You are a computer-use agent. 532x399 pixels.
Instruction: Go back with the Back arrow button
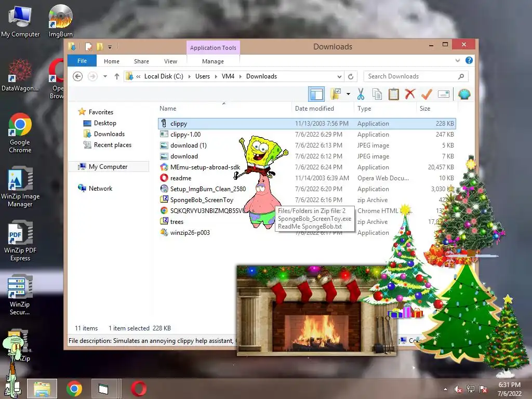point(78,76)
